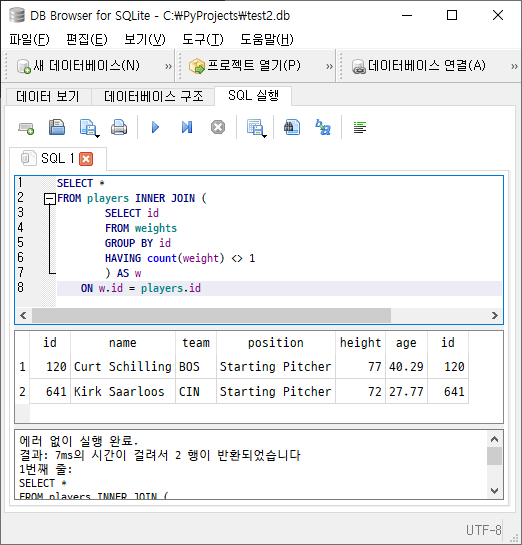Switch to 데이터베이스 구조 tab
This screenshot has height=545, width=522.
pos(153,96)
